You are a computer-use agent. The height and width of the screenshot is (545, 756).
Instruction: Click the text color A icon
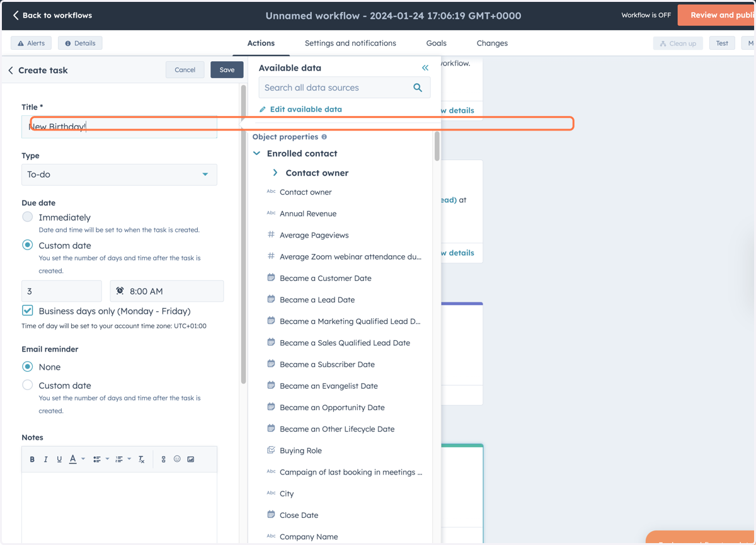pyautogui.click(x=73, y=459)
